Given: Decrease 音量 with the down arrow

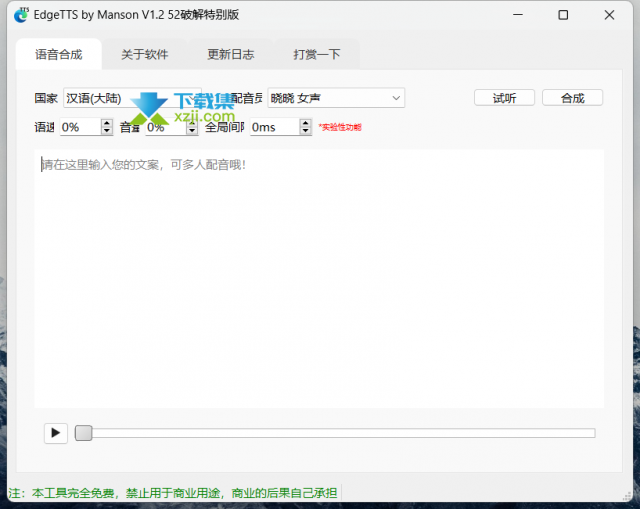Looking at the screenshot, I should pos(192,131).
